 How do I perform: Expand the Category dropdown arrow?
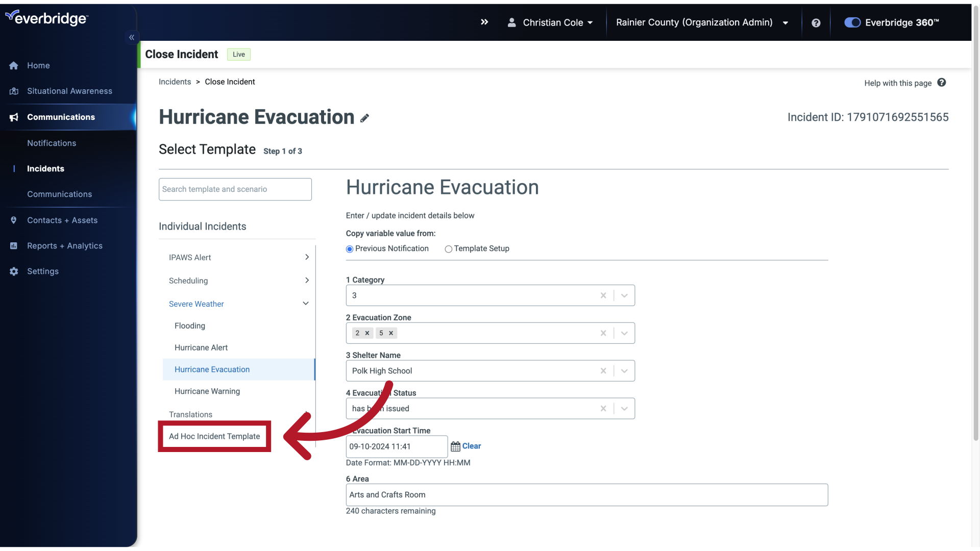pos(623,295)
